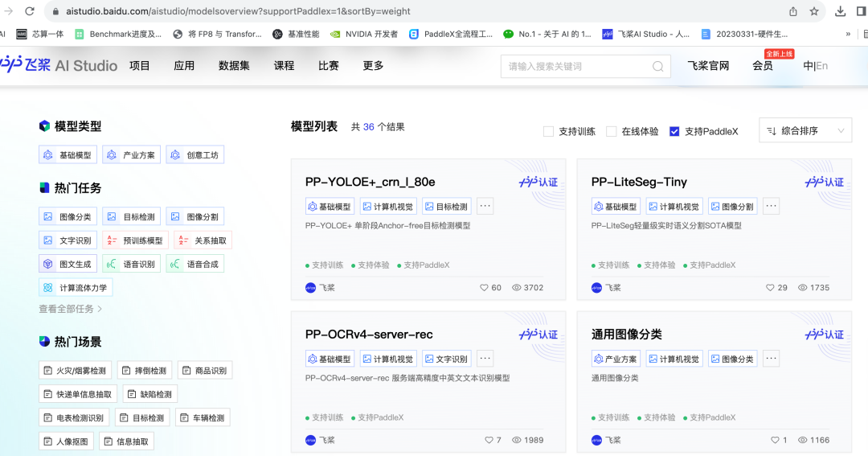Click more tags ellipsis on 通用图像分类 card

pos(771,359)
